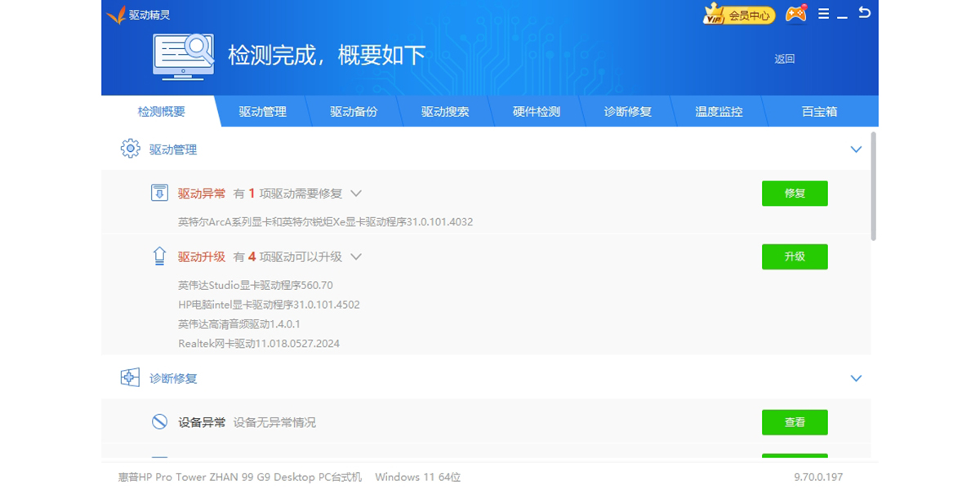
Task: Open the 驱动搜索 tab
Action: (x=445, y=112)
